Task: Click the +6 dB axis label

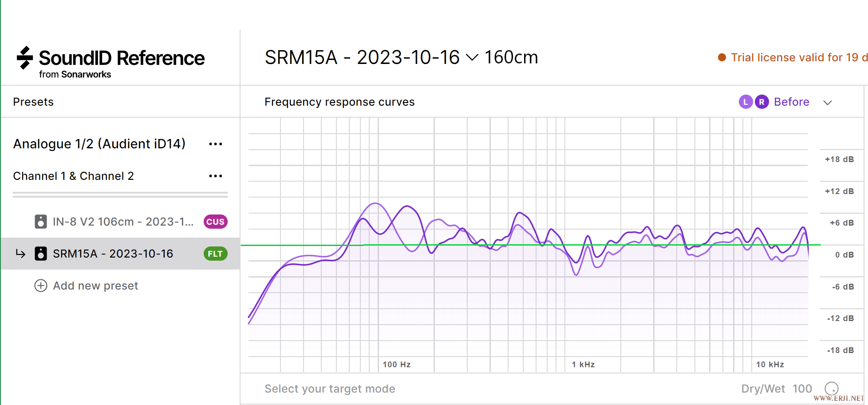Action: (842, 223)
